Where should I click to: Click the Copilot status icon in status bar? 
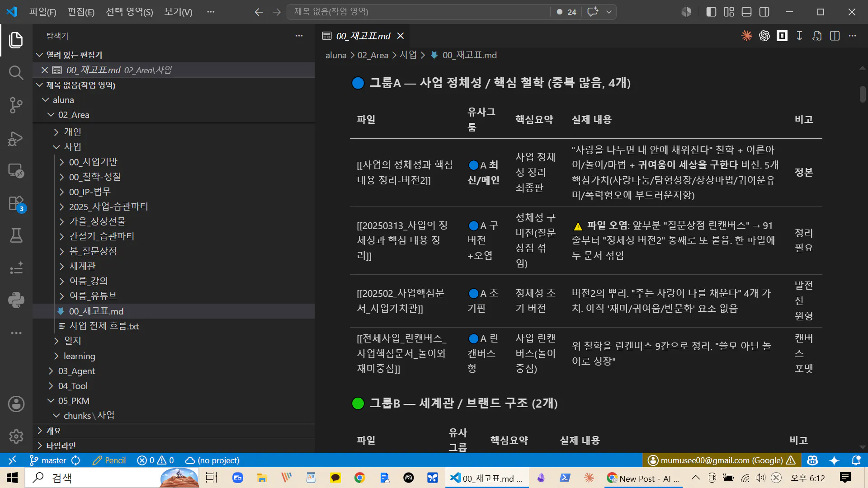[812, 460]
